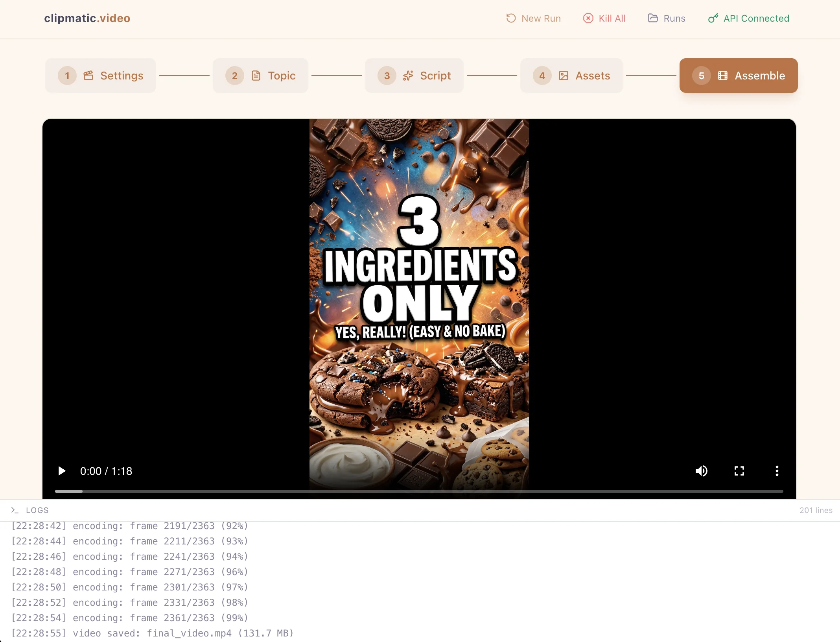Switch to the Script step
This screenshot has height=642, width=840.
414,76
